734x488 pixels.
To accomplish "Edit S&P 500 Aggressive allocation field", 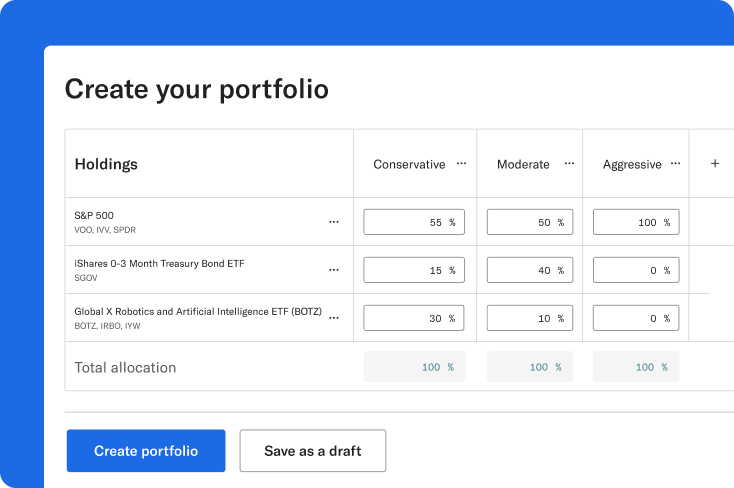I will tap(636, 222).
